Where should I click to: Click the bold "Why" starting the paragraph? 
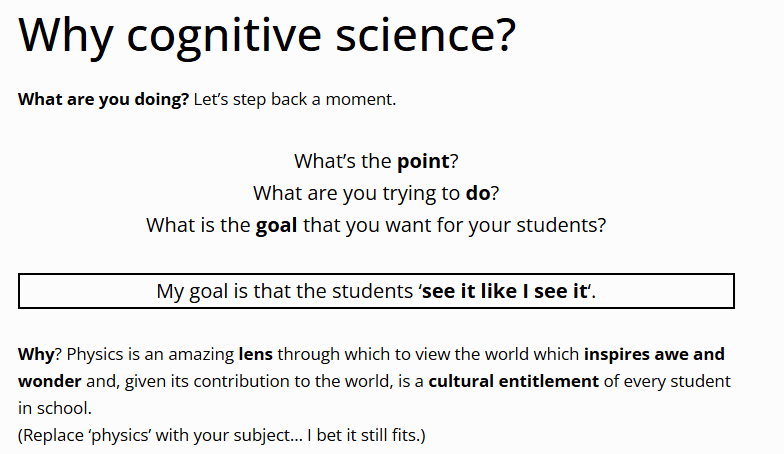pos(34,354)
